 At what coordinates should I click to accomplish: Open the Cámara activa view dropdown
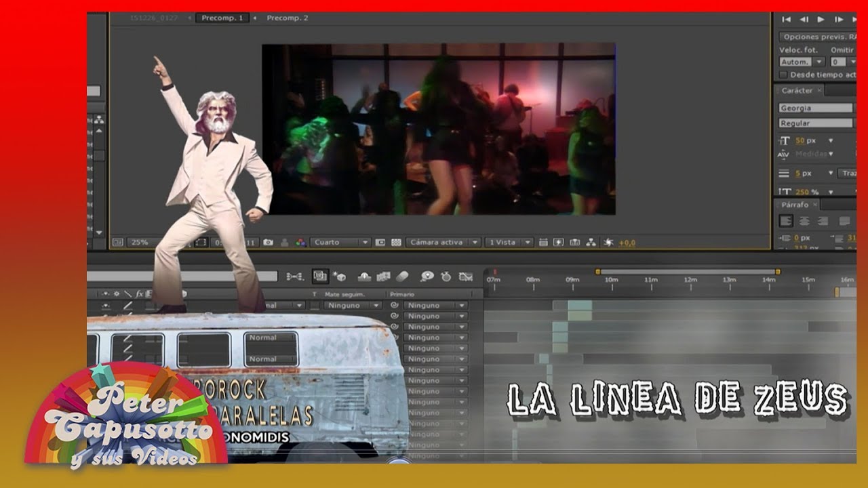click(444, 242)
